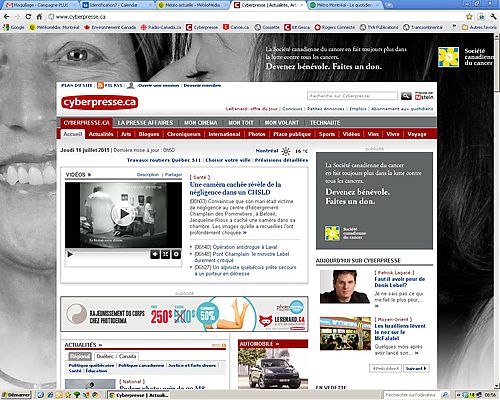Open the Environnement Canada bookmark
The image size is (500, 400).
click(110, 27)
